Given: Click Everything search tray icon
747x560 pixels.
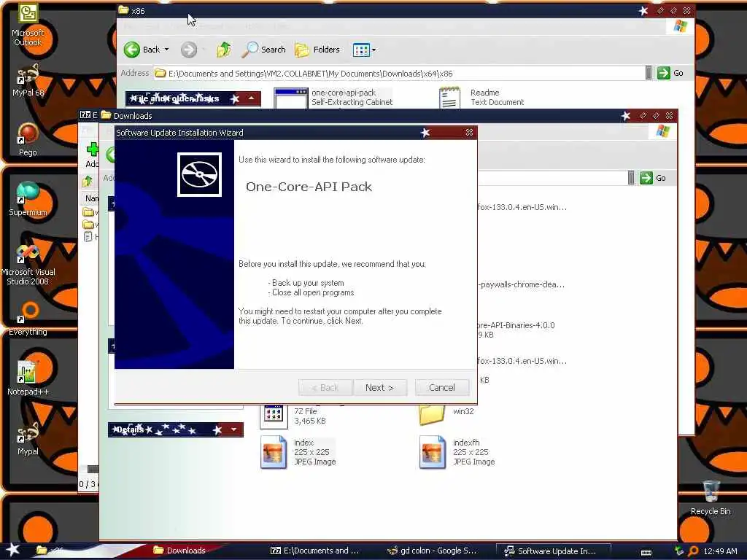Looking at the screenshot, I should pos(693,551).
